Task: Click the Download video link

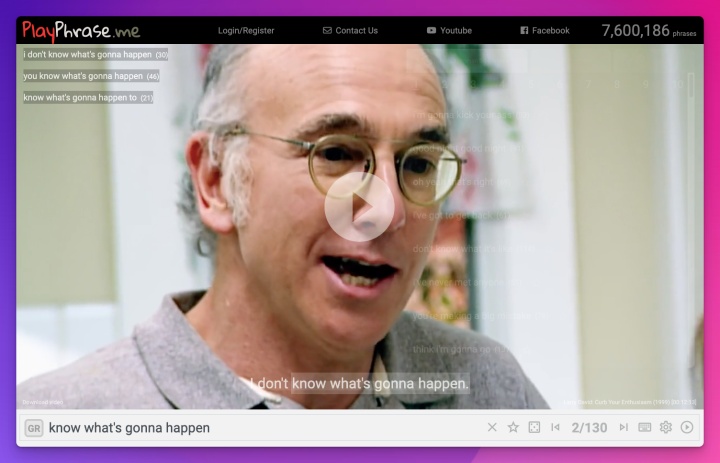Action: coord(43,402)
